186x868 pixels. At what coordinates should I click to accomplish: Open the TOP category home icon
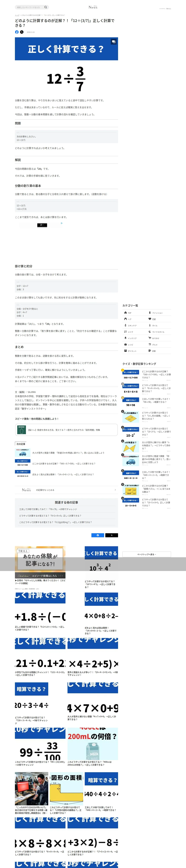coord(126,312)
